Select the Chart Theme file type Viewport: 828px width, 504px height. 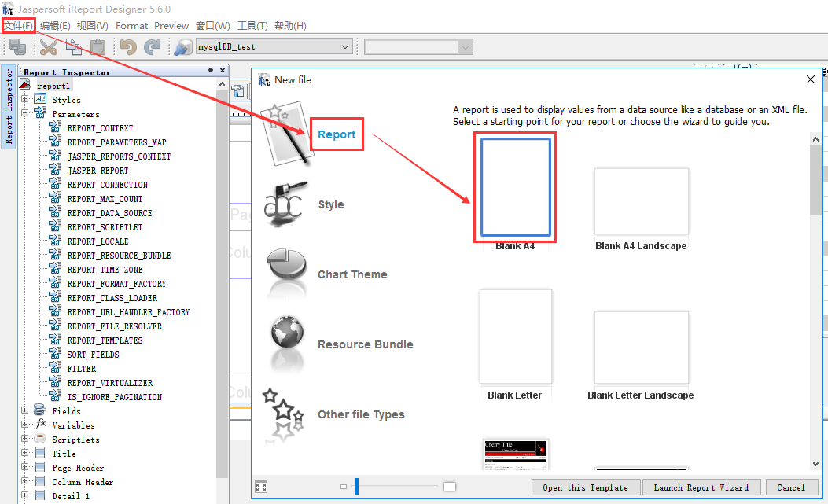[352, 274]
